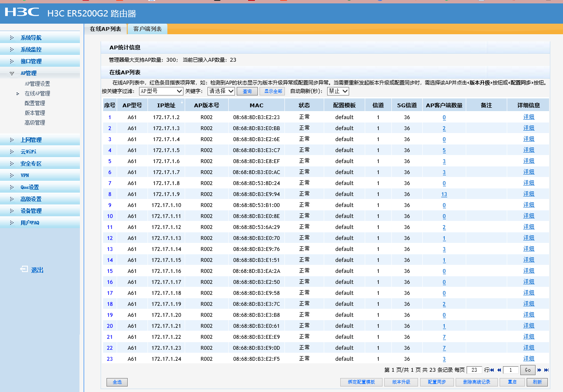Open the 关键字 请选择 dropdown

(221, 91)
